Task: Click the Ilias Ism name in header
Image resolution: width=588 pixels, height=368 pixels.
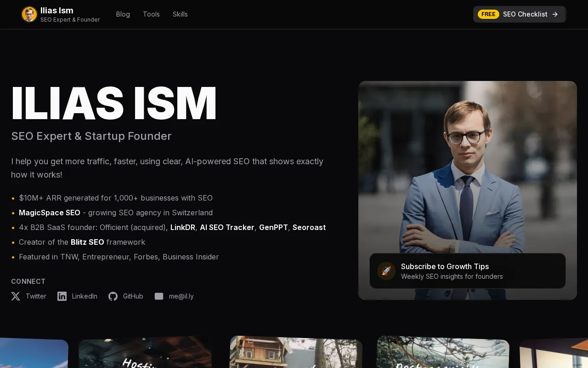Action: 57,10
